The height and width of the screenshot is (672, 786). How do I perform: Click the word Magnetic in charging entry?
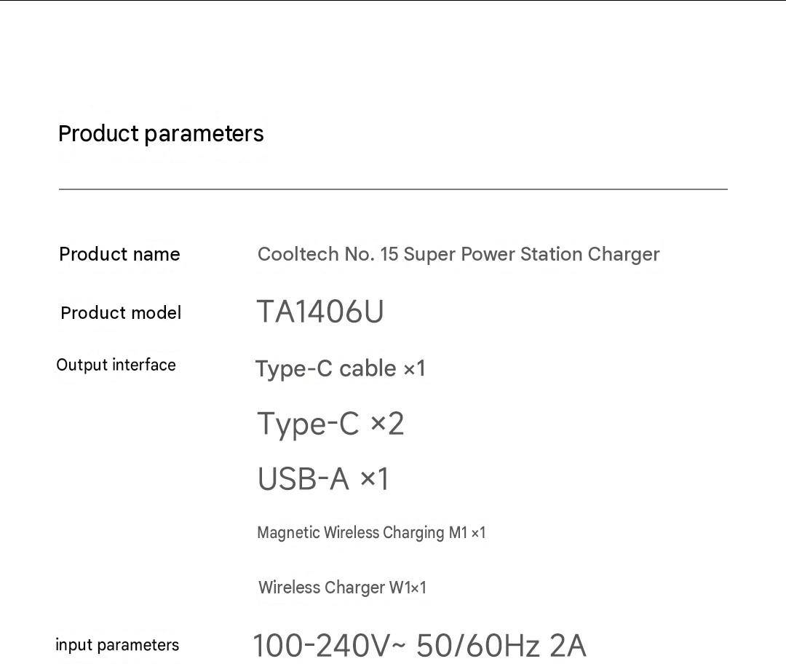[x=288, y=533]
